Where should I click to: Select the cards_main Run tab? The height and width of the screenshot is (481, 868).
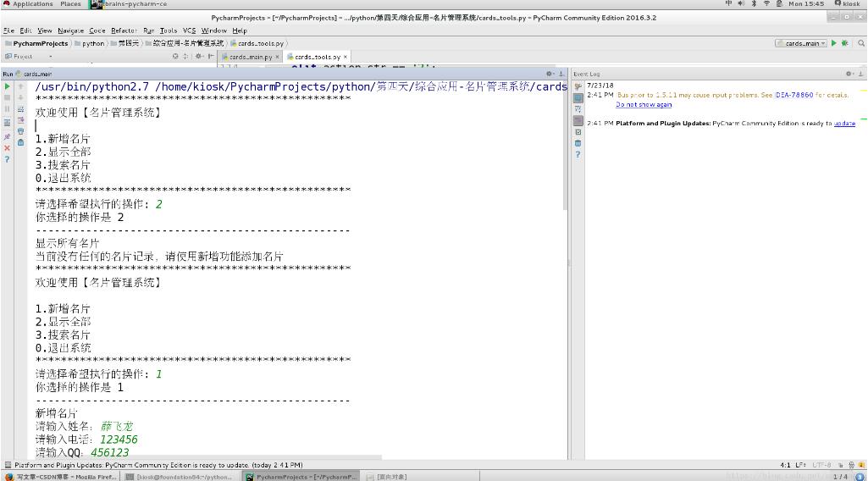coord(34,74)
